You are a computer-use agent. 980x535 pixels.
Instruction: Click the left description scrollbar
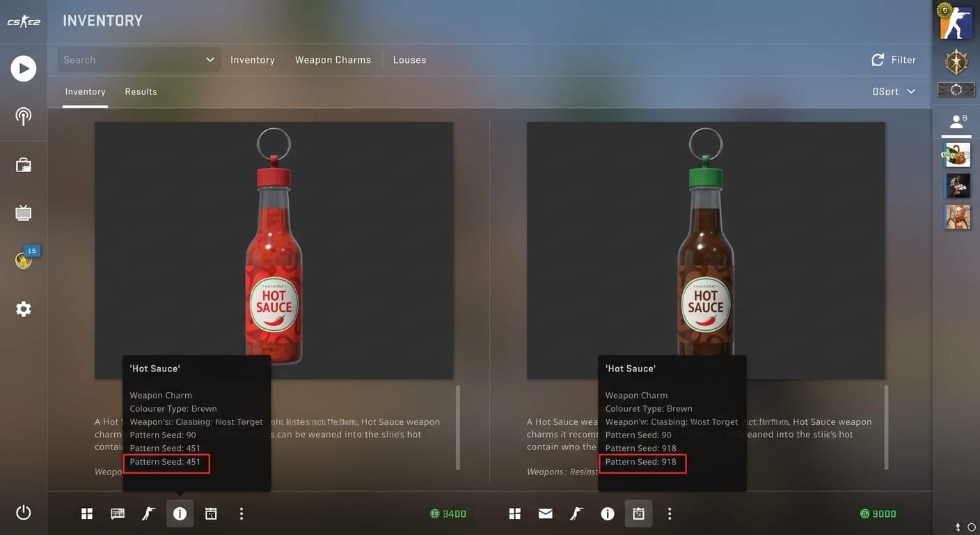(457, 427)
